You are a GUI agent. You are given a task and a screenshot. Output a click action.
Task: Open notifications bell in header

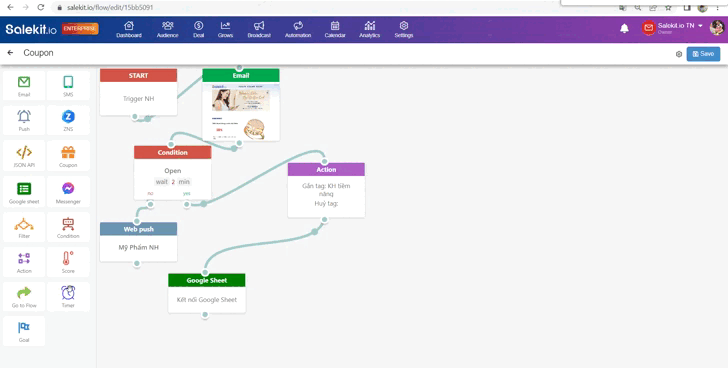[x=624, y=29]
